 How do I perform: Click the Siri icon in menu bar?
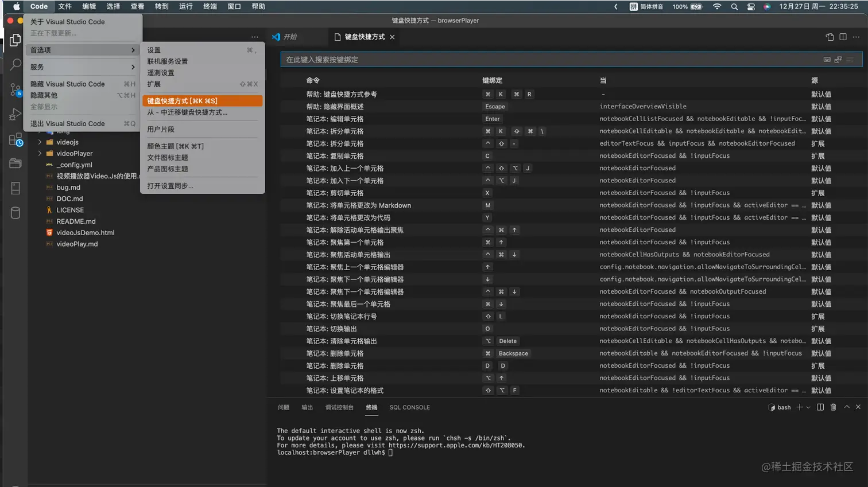[767, 7]
